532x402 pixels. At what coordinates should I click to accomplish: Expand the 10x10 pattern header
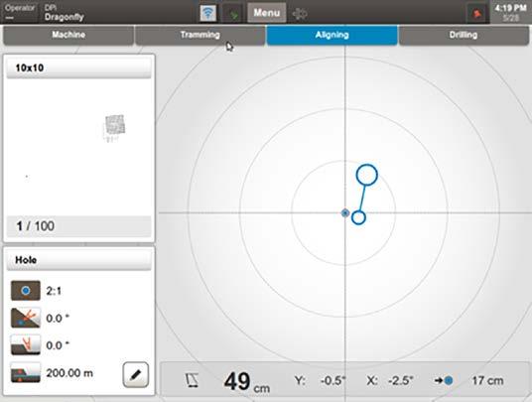[x=78, y=67]
